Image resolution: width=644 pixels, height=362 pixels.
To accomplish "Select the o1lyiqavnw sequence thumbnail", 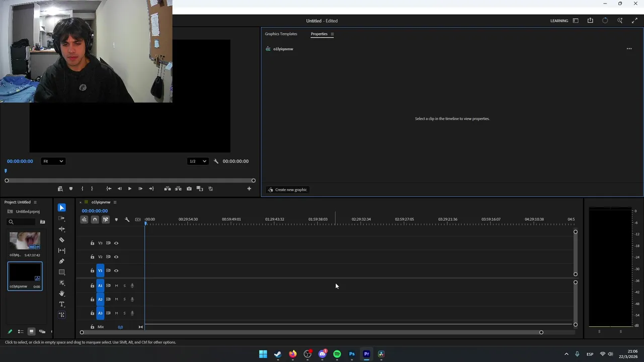I will 25,273.
